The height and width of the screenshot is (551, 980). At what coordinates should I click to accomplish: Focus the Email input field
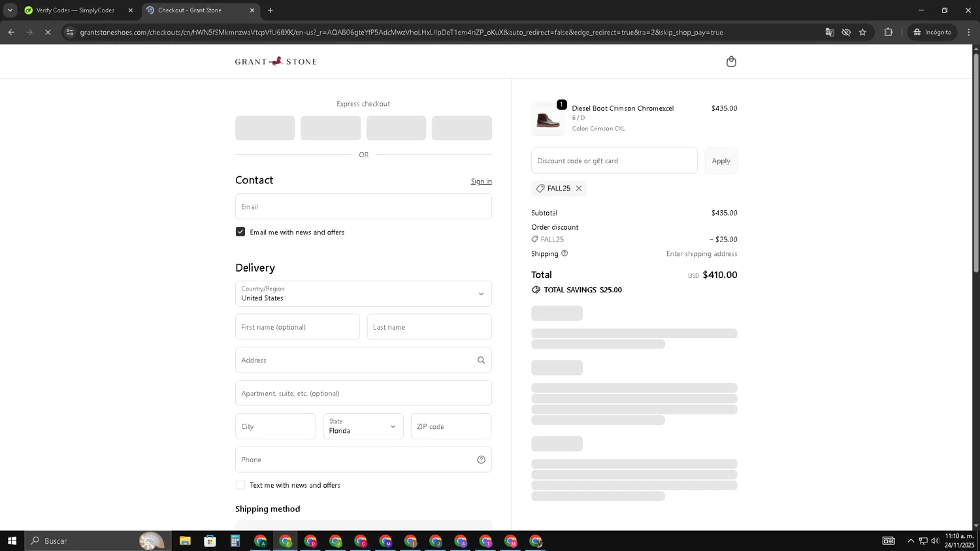point(363,206)
